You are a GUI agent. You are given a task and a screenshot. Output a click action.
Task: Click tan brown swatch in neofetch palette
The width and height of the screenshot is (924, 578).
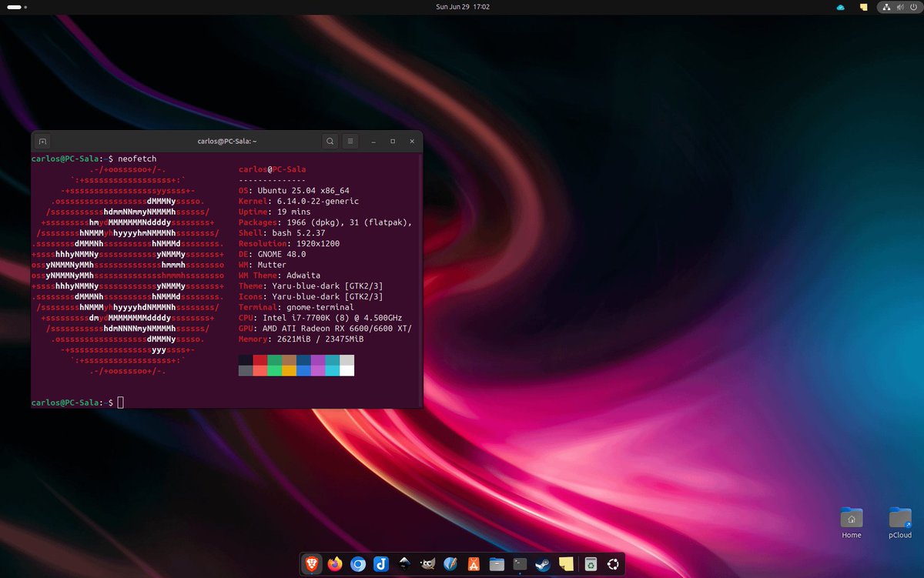(x=289, y=360)
